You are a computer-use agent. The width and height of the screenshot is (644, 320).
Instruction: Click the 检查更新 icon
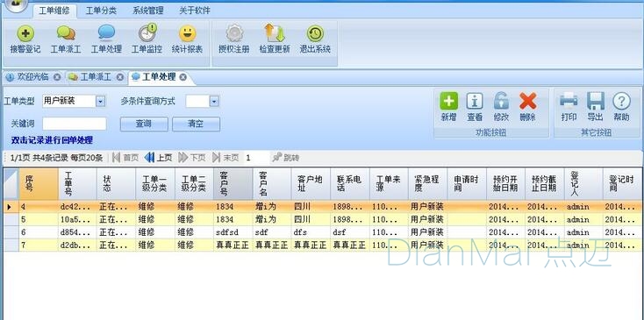click(x=275, y=39)
